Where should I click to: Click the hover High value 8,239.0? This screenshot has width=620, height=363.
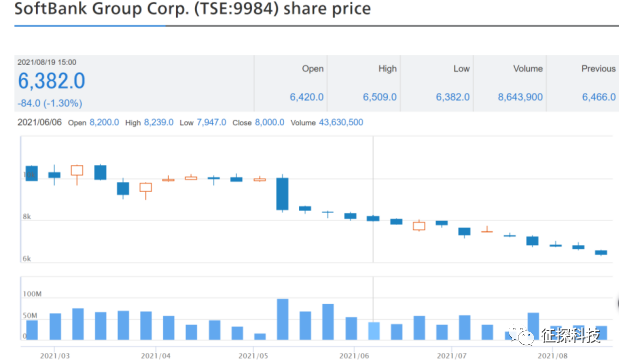(x=159, y=122)
